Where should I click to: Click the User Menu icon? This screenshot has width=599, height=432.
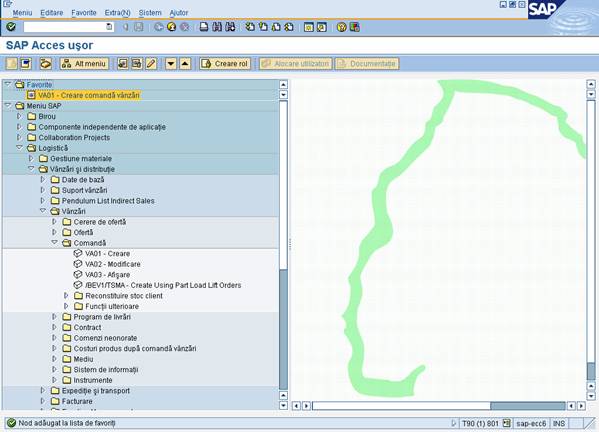pos(12,63)
